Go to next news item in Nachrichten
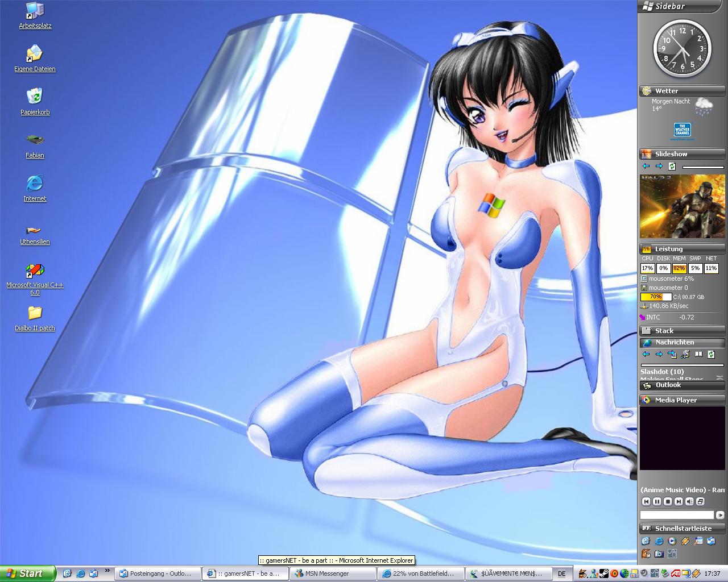Screen dimensions: 728x582 click(x=659, y=354)
